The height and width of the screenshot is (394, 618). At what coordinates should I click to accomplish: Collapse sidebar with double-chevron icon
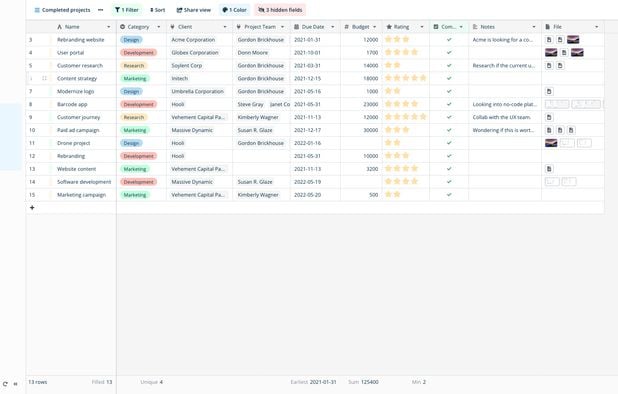coord(15,384)
